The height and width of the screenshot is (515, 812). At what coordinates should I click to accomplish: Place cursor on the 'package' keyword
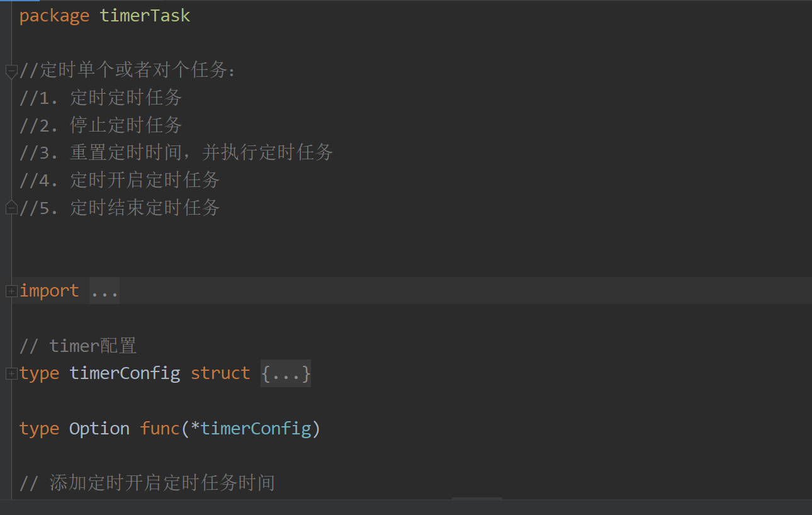(x=54, y=16)
